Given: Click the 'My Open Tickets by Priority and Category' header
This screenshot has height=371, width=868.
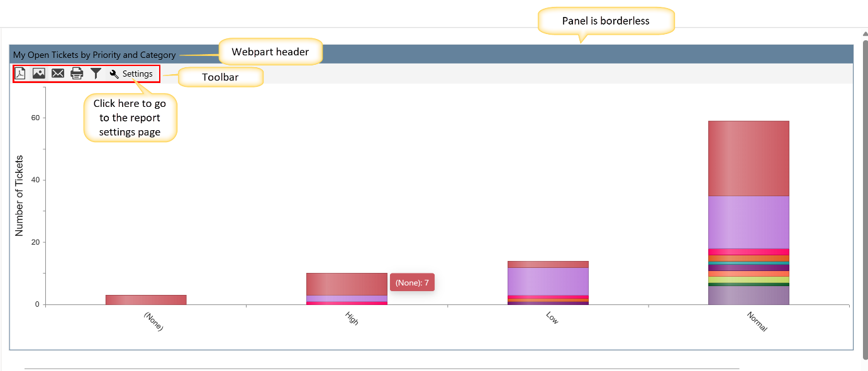Looking at the screenshot, I should point(94,55).
